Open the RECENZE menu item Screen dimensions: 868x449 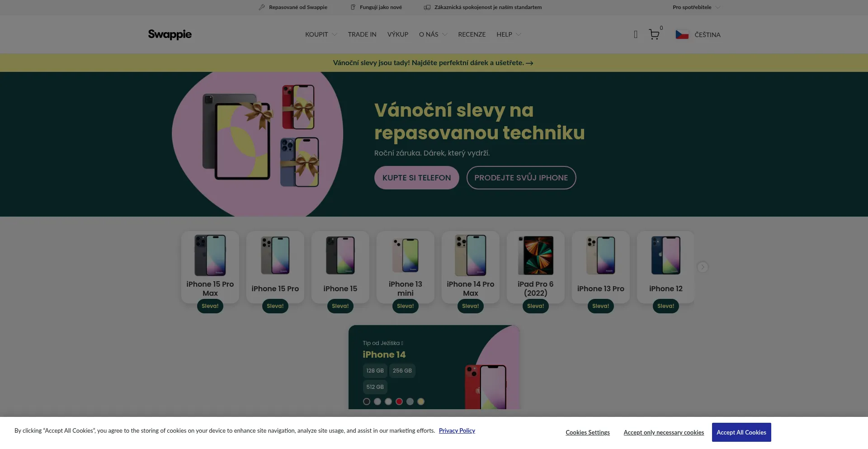pyautogui.click(x=472, y=34)
